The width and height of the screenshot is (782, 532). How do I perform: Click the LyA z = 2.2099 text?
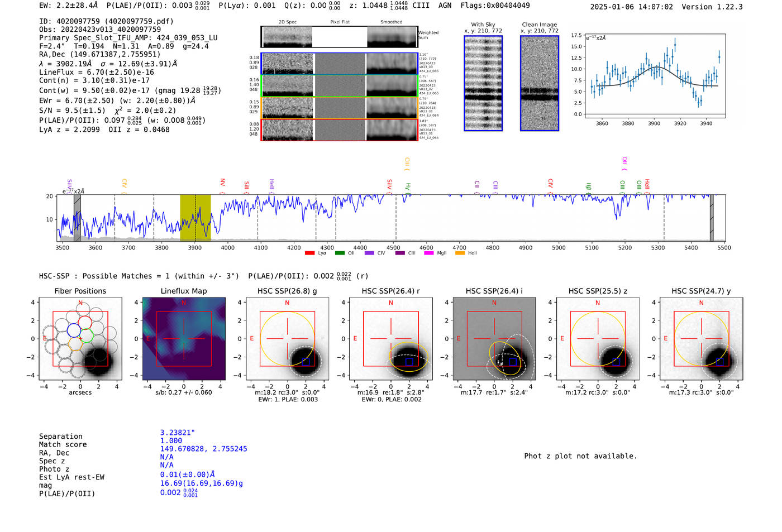pos(69,130)
